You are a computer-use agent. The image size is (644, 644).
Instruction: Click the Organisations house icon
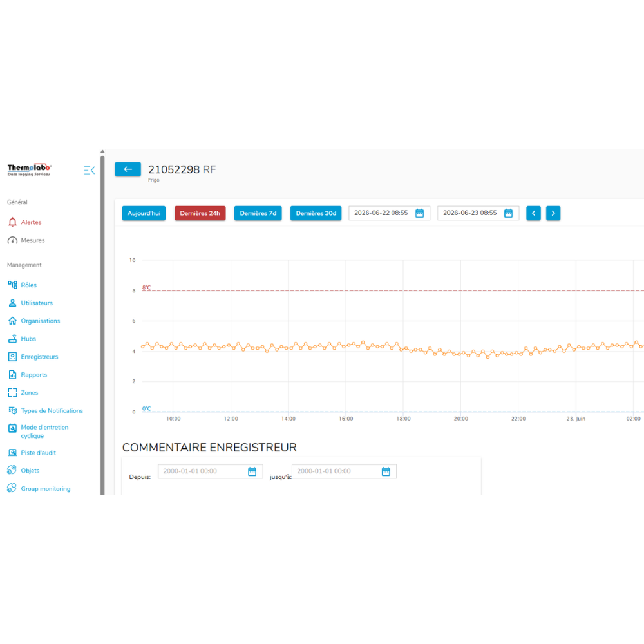click(12, 321)
